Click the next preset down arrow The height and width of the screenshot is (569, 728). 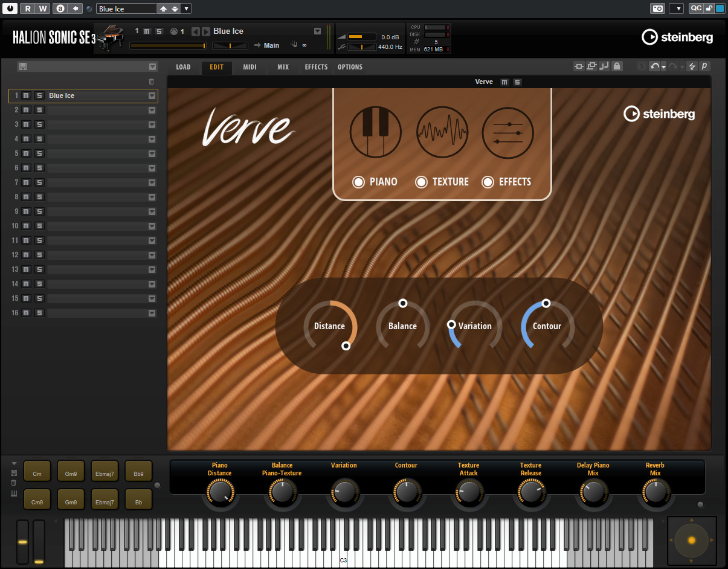[x=175, y=8]
